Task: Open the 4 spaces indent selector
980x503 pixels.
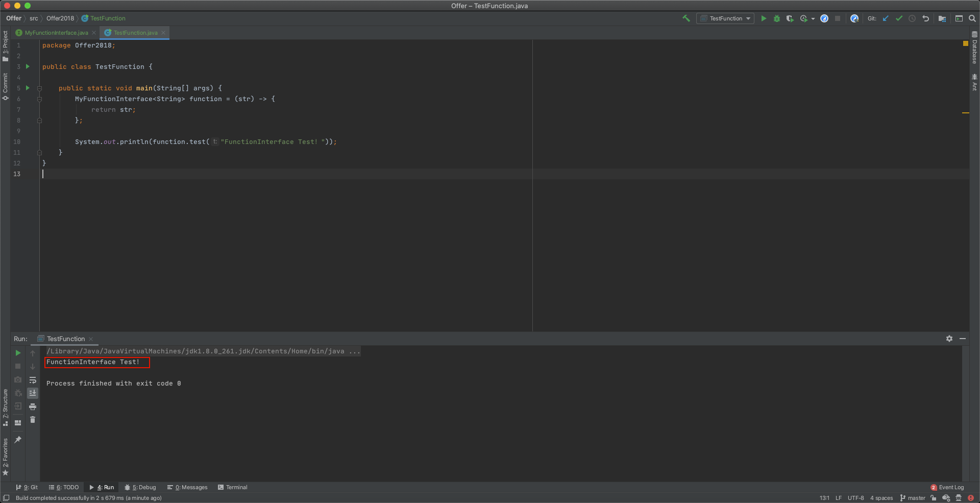Action: pos(881,498)
